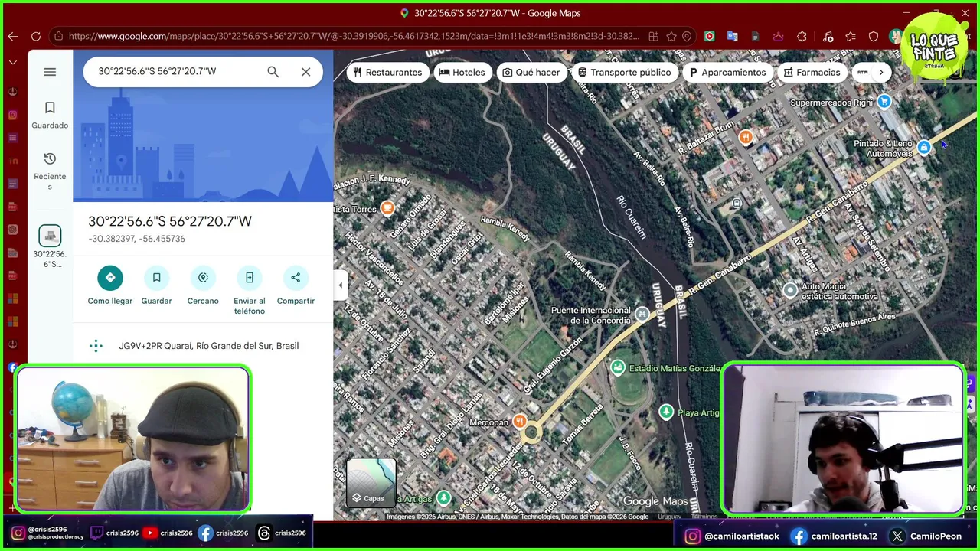The width and height of the screenshot is (980, 551).
Task: Open the Capas layers switcher
Action: [371, 483]
